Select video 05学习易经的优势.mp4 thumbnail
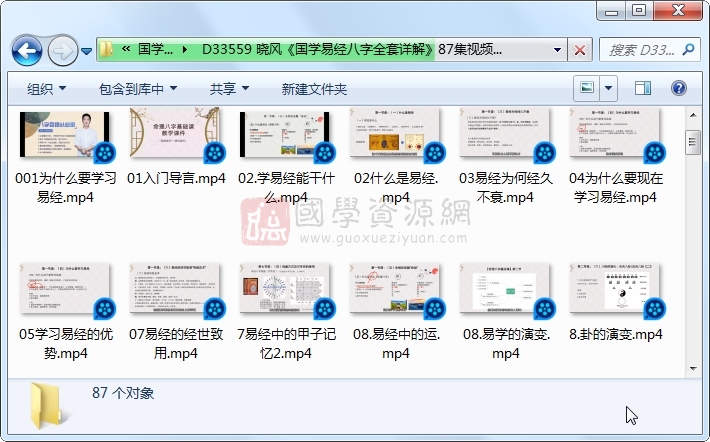This screenshot has width=710, height=442. tap(65, 289)
